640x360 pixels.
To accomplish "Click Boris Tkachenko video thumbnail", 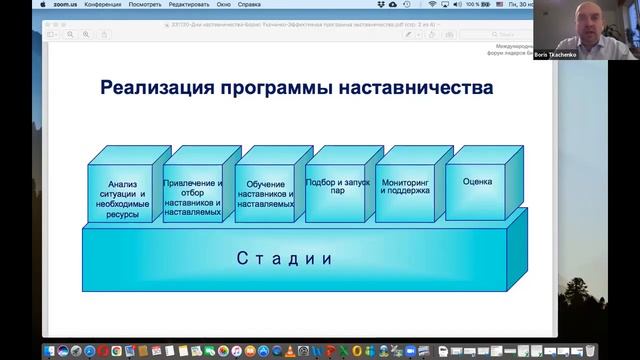I will (586, 30).
